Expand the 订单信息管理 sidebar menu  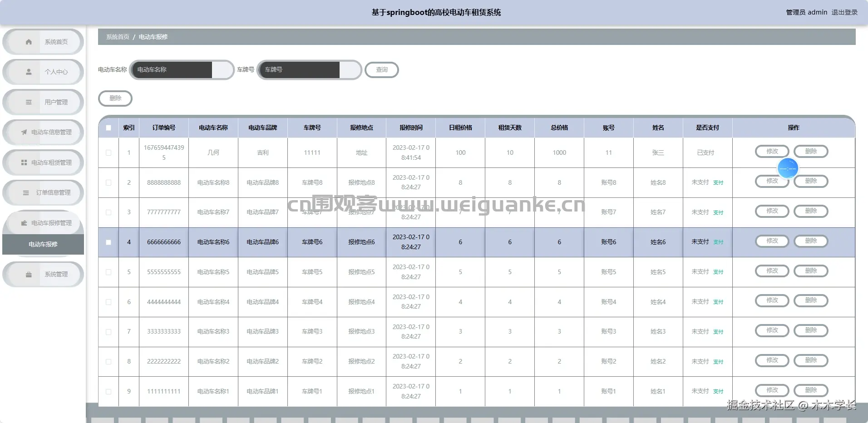(43, 192)
